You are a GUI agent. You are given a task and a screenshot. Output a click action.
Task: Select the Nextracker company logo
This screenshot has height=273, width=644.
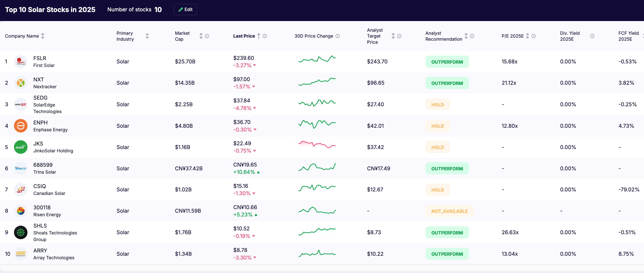(21, 83)
